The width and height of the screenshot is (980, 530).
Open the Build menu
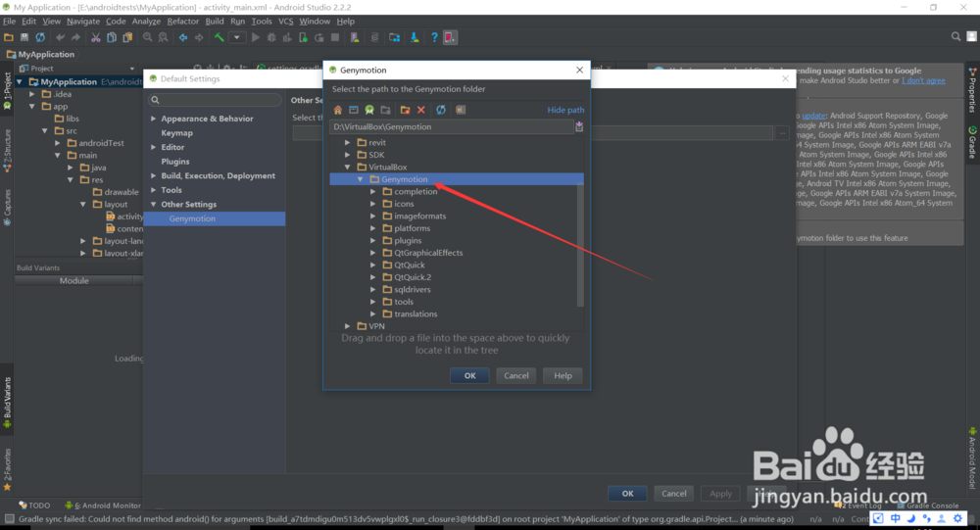[215, 22]
